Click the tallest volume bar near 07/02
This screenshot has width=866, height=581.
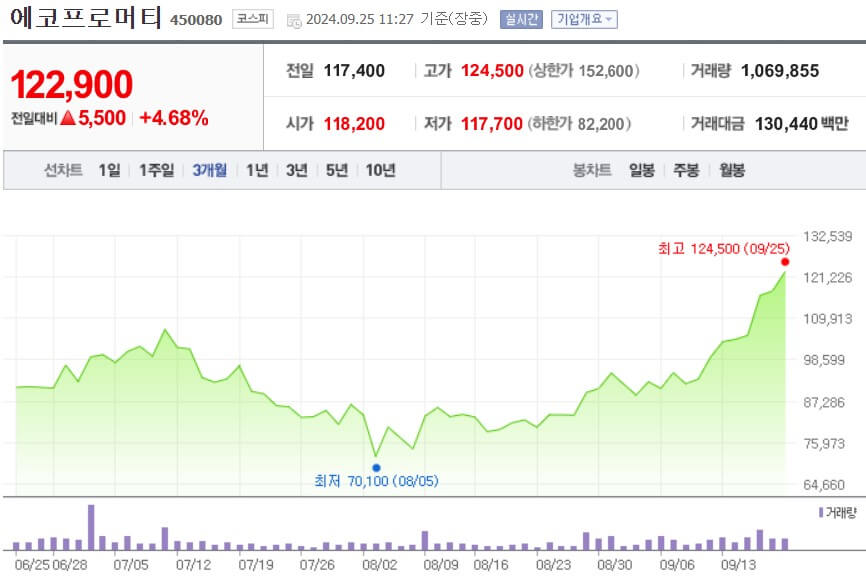tap(92, 525)
